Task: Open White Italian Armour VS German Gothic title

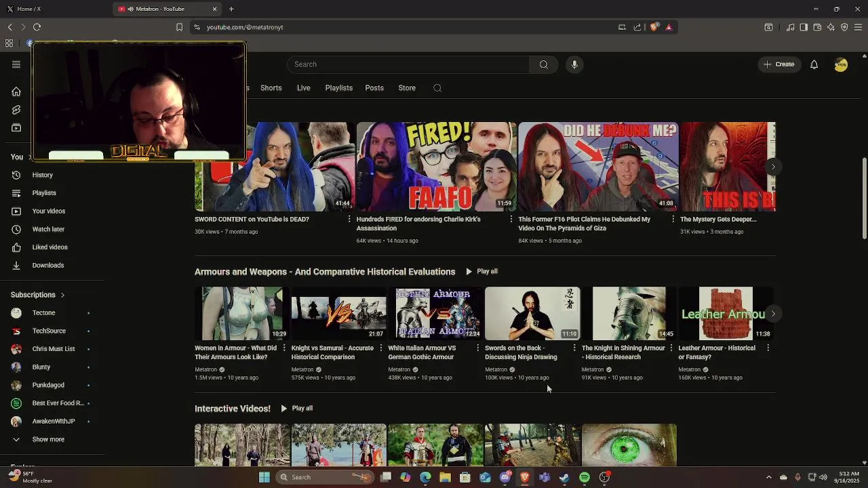Action: 422,352
